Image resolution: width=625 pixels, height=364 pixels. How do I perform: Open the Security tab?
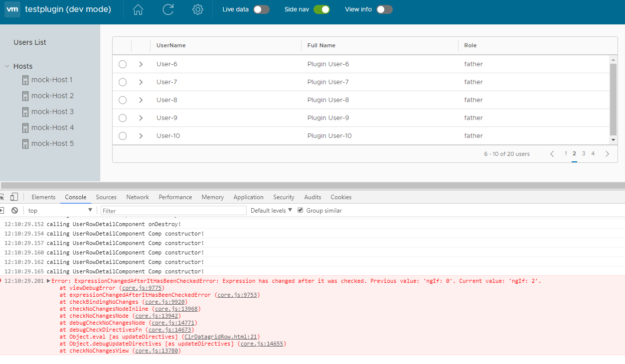click(284, 197)
